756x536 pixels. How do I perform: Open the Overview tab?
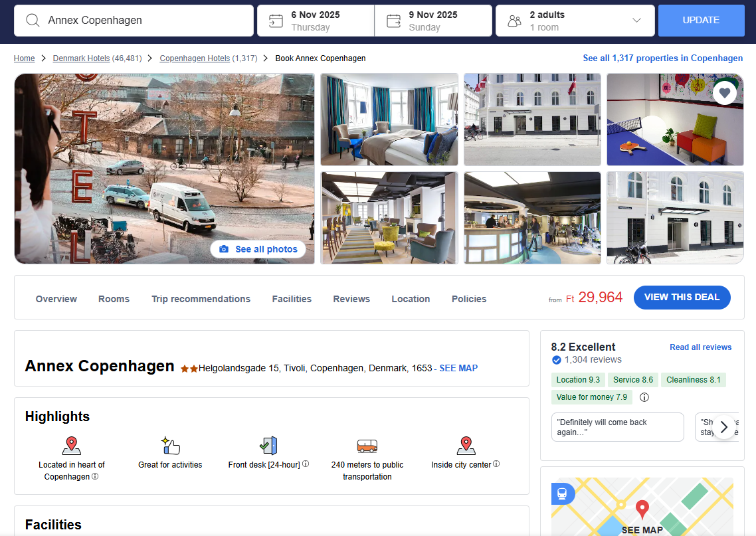coord(56,299)
